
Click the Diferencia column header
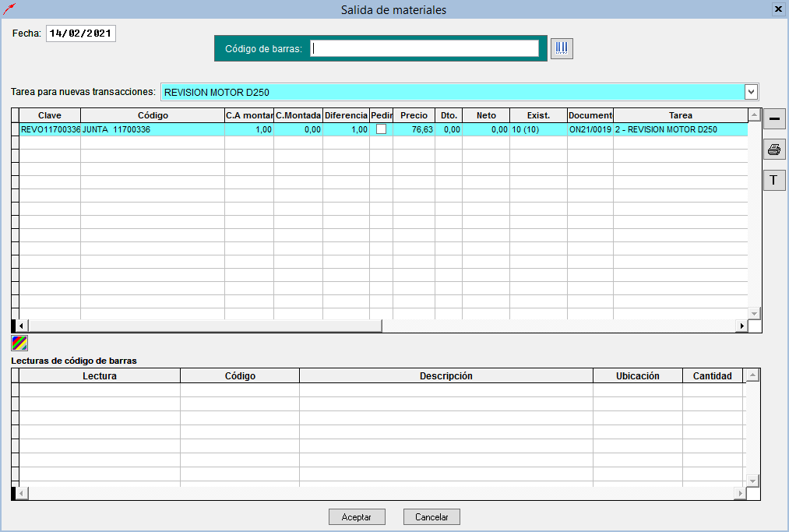tap(346, 115)
